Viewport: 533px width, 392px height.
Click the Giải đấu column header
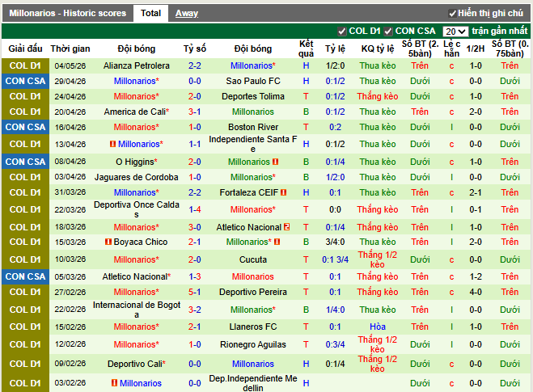click(x=26, y=48)
